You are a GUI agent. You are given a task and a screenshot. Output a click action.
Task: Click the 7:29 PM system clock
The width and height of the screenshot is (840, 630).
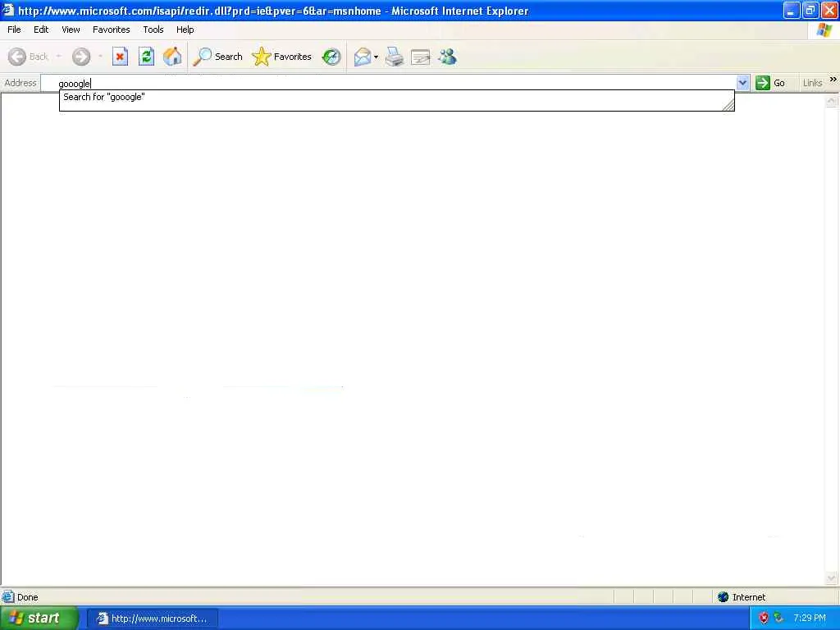(x=810, y=619)
